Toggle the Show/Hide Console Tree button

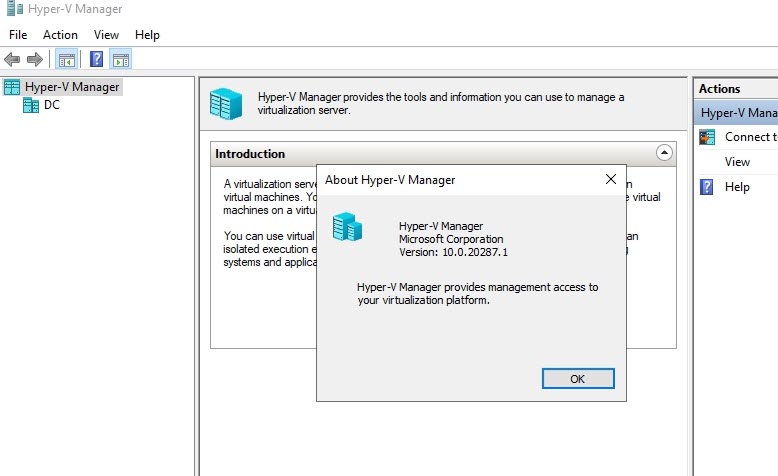point(66,59)
